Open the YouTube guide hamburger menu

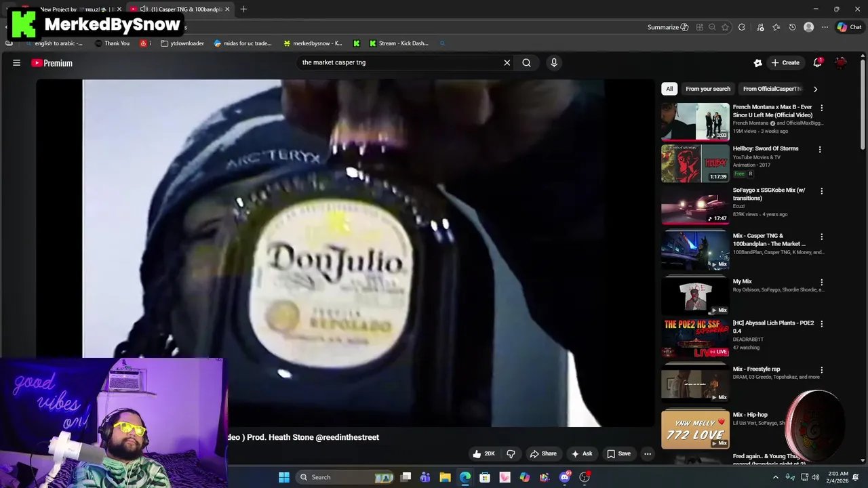[x=16, y=63]
